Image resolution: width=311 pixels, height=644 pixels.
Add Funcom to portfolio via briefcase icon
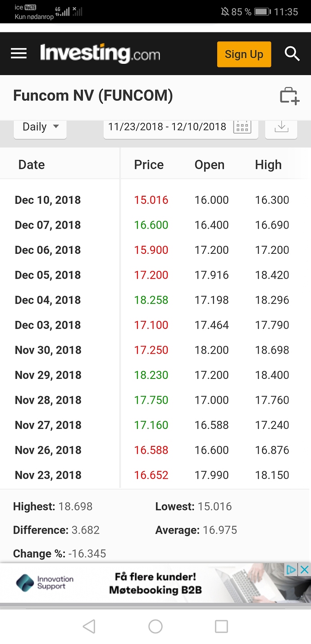tap(289, 96)
